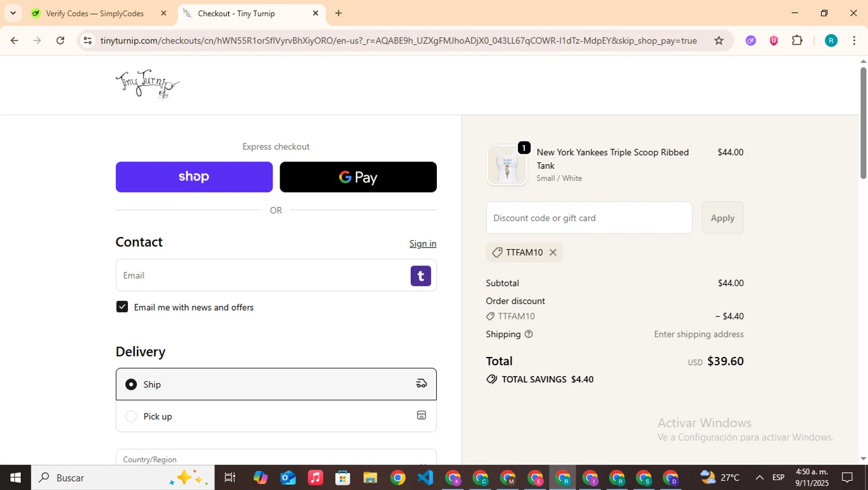The image size is (868, 490).
Task: Click the Shipping help question icon
Action: click(x=528, y=334)
